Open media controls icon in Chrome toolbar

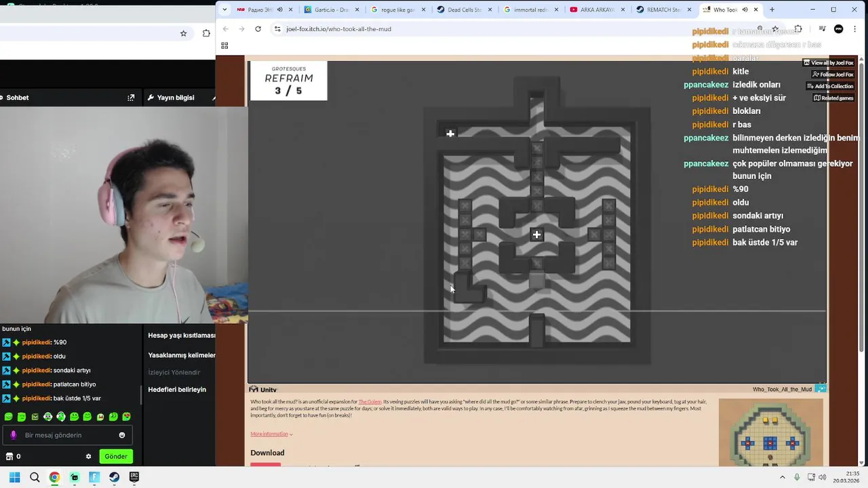[822, 29]
